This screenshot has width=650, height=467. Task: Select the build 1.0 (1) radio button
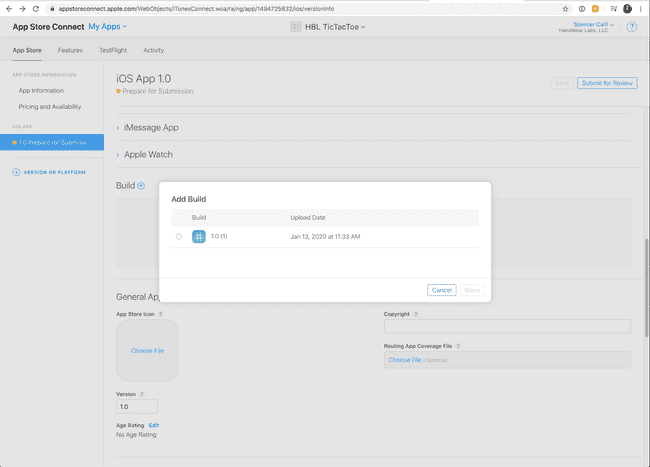179,237
